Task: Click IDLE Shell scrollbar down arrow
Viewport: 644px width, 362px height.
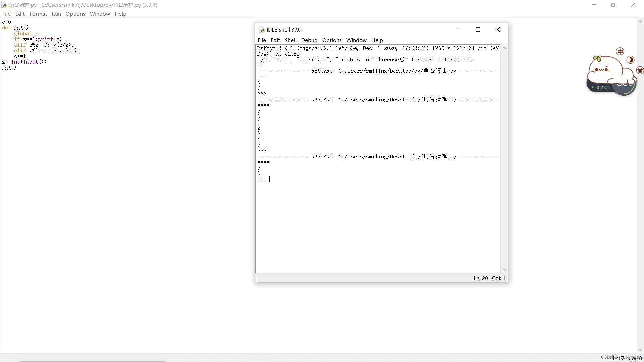Action: 504,270
